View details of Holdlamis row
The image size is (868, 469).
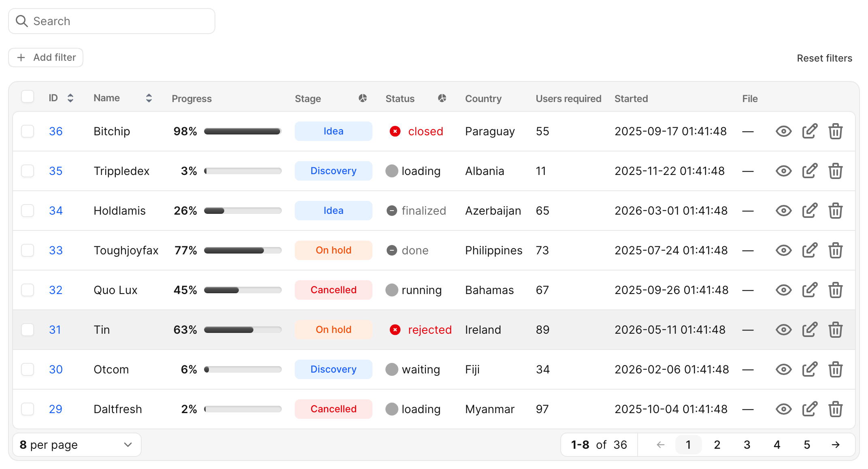(783, 211)
